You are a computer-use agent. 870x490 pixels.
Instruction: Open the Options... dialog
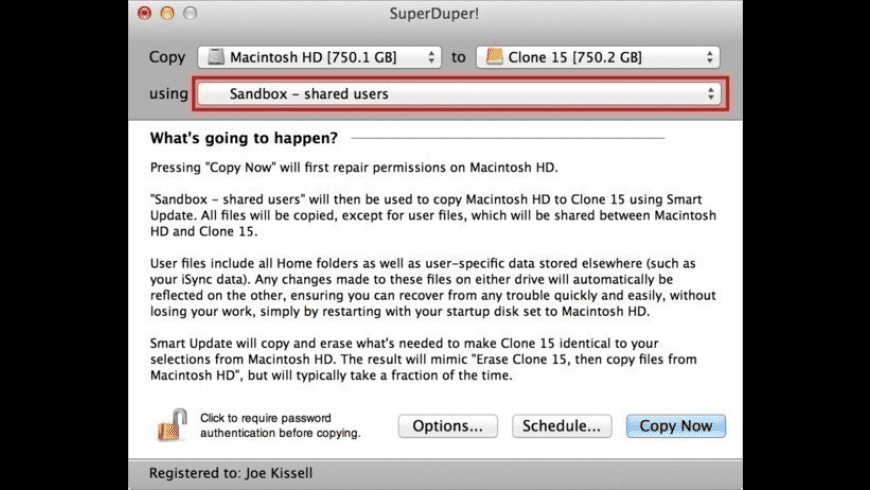(448, 426)
